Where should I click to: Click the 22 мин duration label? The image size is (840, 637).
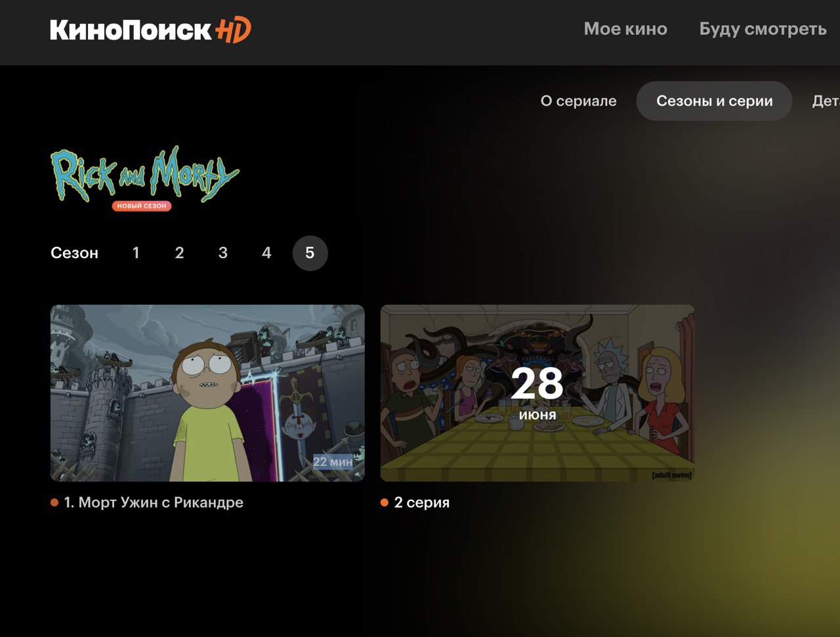click(x=333, y=462)
